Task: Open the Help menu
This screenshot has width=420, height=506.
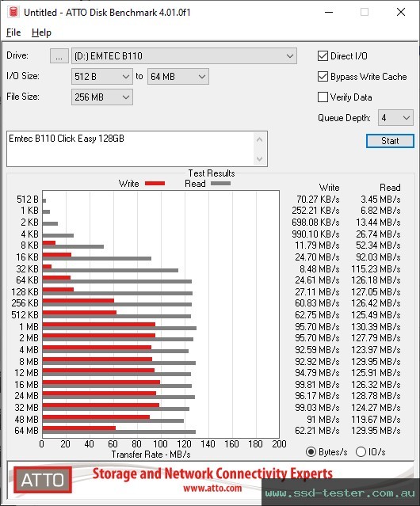Action: coord(41,32)
